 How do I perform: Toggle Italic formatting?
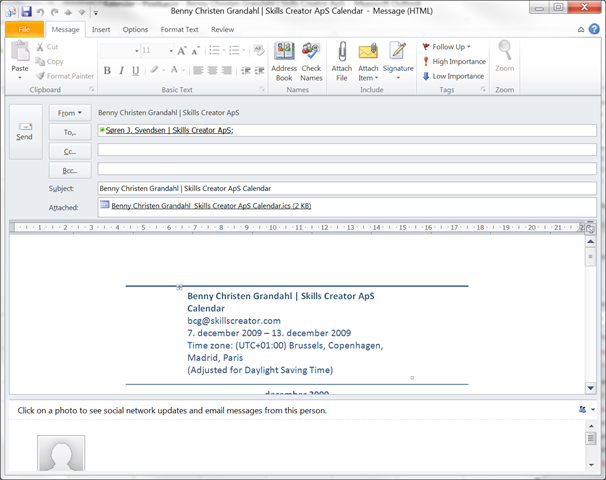(x=121, y=70)
